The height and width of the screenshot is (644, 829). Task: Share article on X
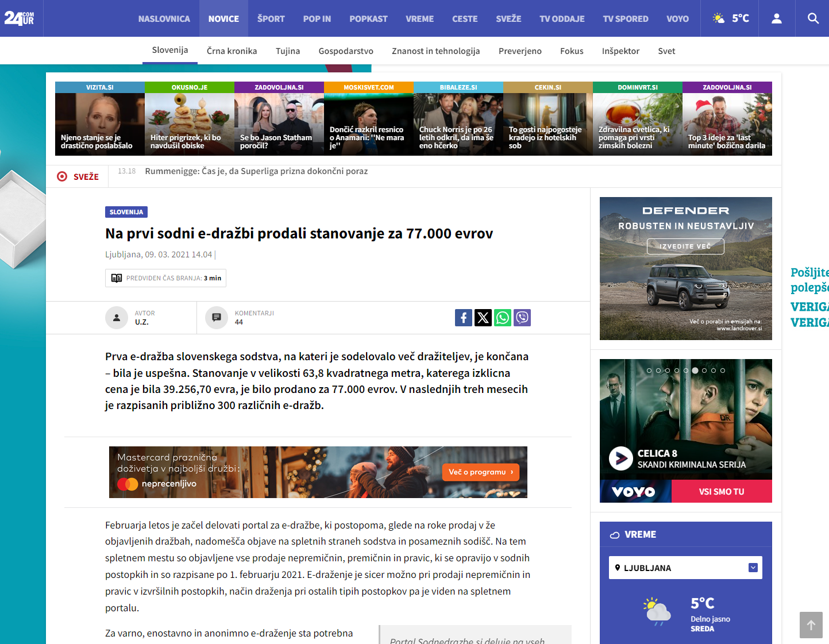pos(483,318)
